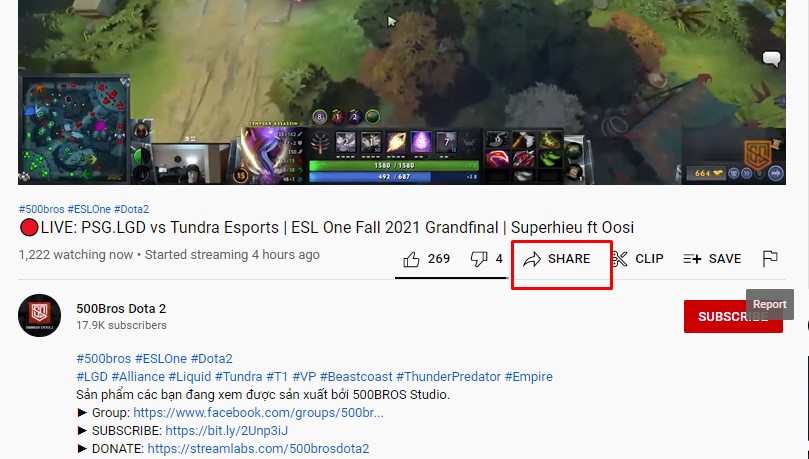Click the thumbs-up like icon
The width and height of the screenshot is (809, 459).
(x=411, y=259)
